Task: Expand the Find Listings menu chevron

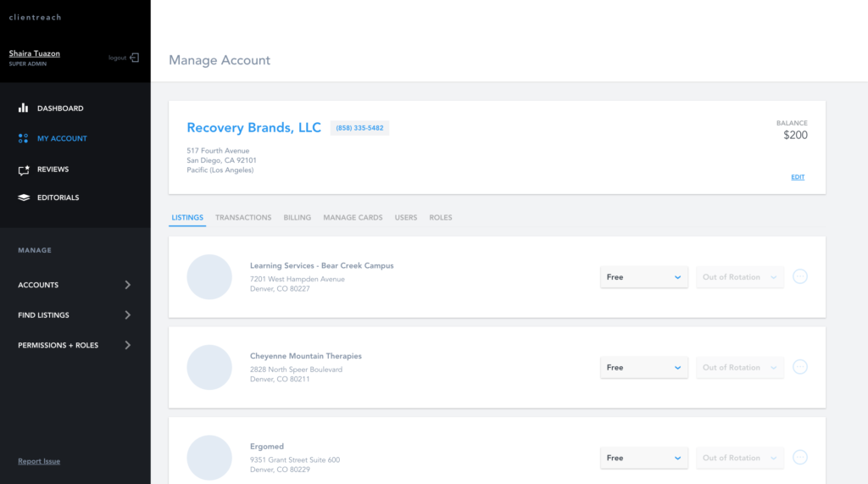Action: 128,315
